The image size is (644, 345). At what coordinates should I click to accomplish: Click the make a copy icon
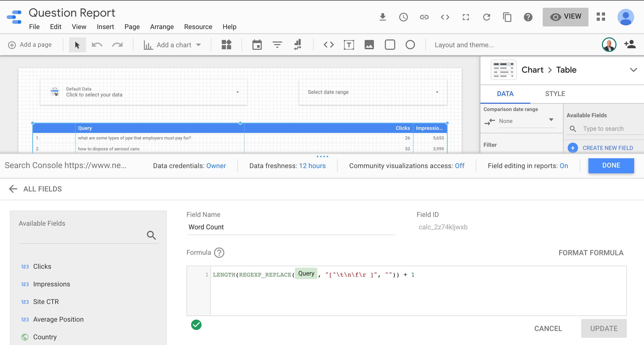click(507, 17)
